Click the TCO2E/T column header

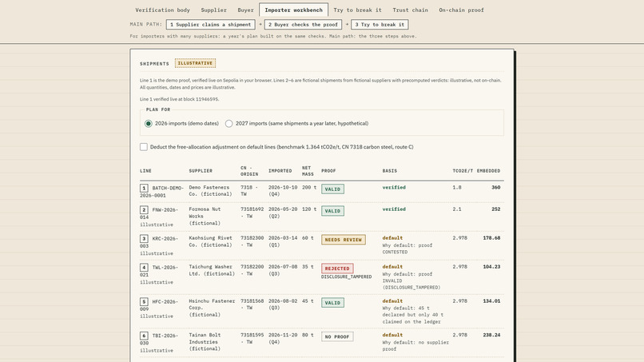(x=463, y=171)
